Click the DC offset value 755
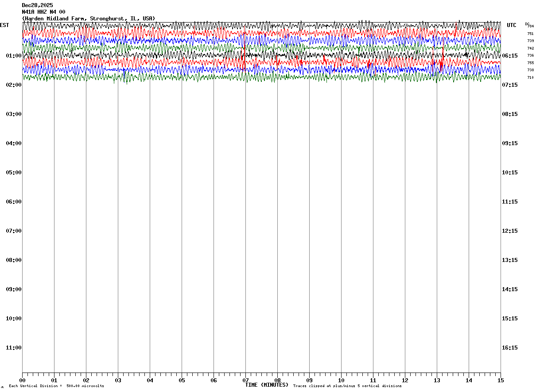Image resolution: width=536 pixels, height=392 pixels. click(x=530, y=63)
